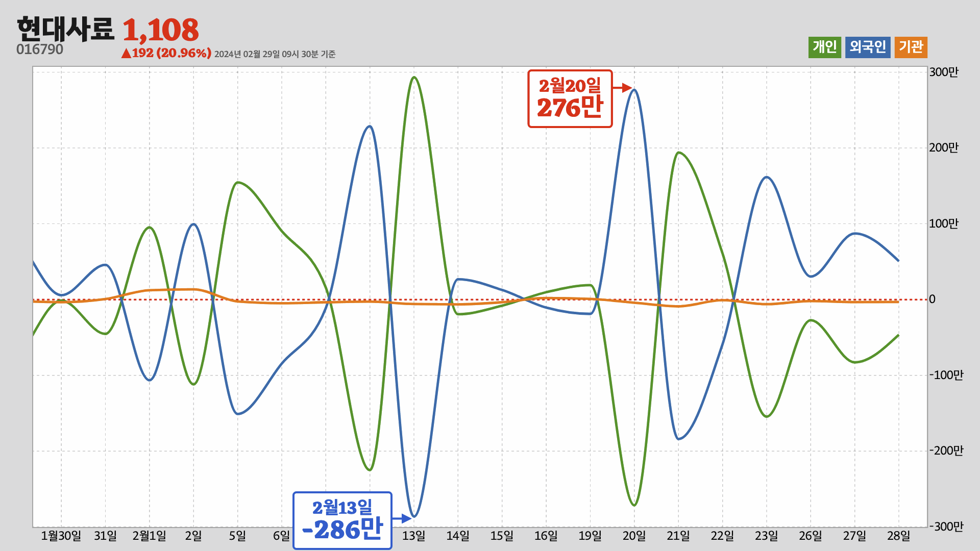Click the 300만 y-axis label

coord(944,72)
